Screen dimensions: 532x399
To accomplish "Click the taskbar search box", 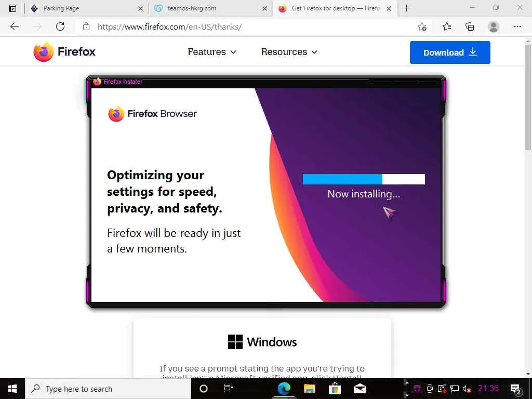I will pyautogui.click(x=108, y=389).
